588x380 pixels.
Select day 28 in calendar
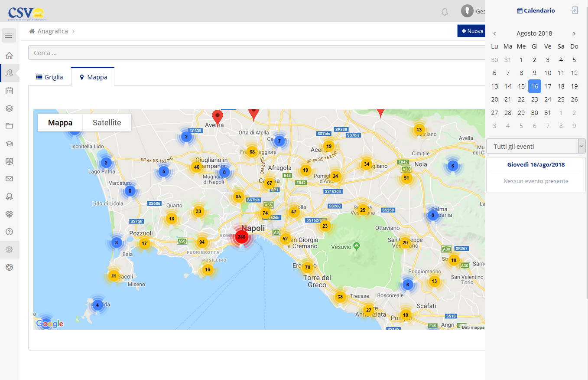click(x=508, y=112)
